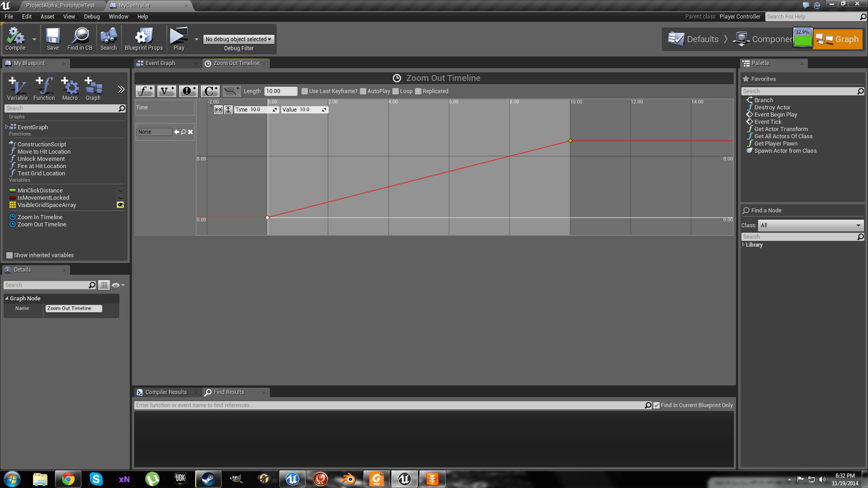Check Show inherited variables
The height and width of the screenshot is (488, 868).
(x=9, y=255)
